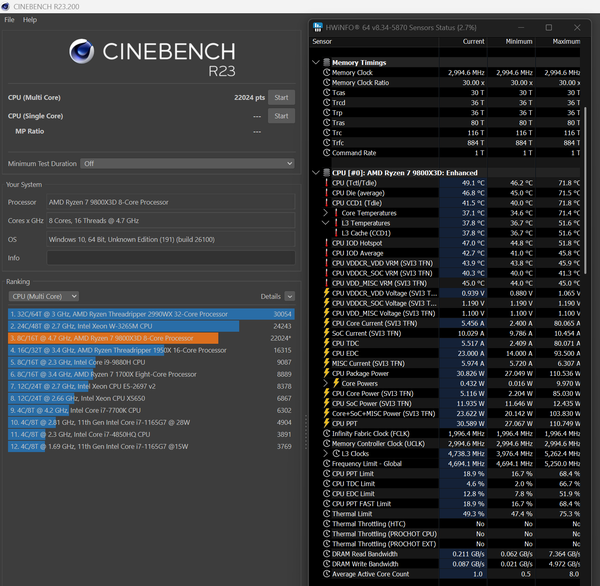The image size is (600, 586).
Task: Click the HWiNFO title bar app icon
Action: pos(318,28)
